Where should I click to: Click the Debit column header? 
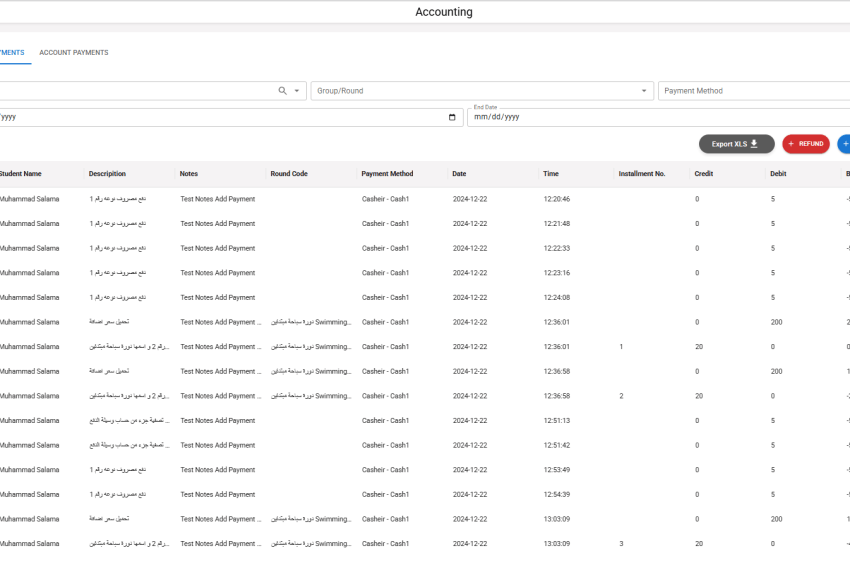coord(778,174)
